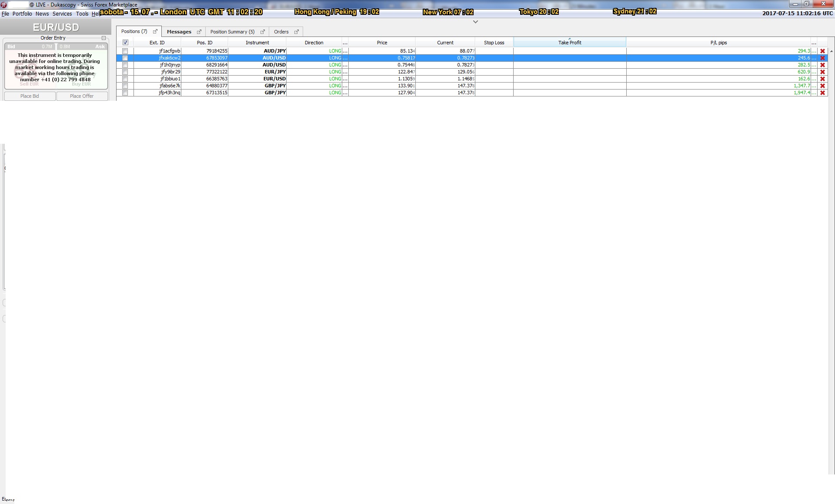Click the Take Profit column header to sort
835x504 pixels.
(x=569, y=43)
